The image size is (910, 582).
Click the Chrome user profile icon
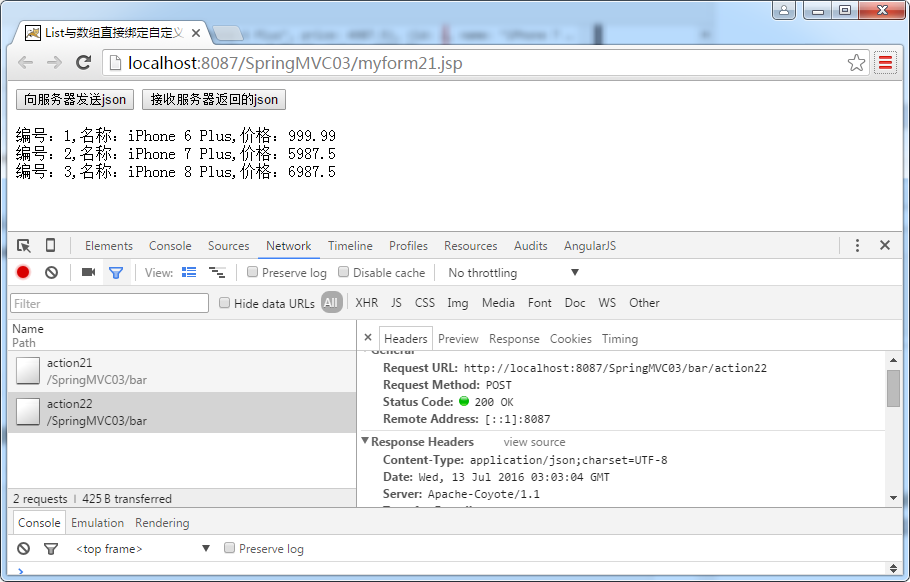coord(784,10)
